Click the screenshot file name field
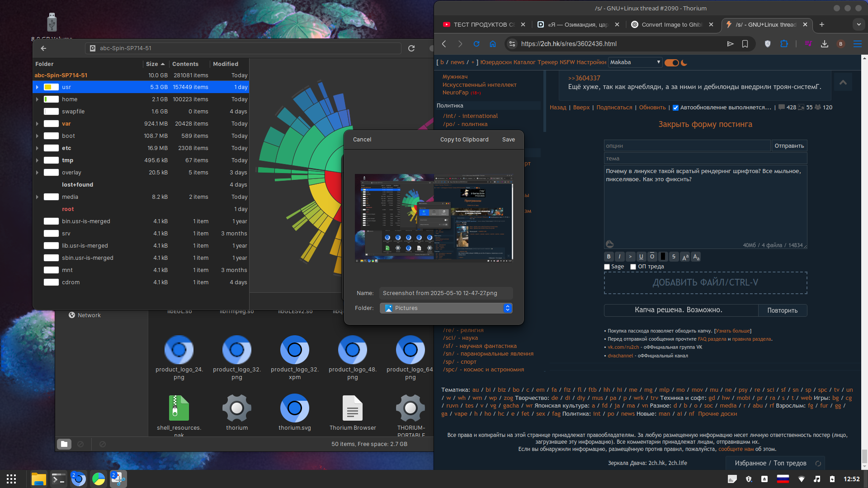The width and height of the screenshot is (868, 488). pos(446,293)
